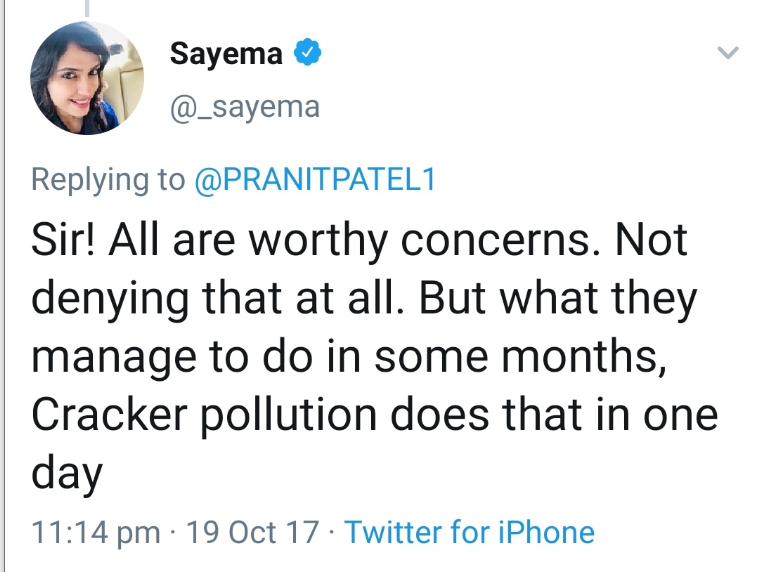This screenshot has width=764, height=572.
Task: Open Sayema's profile picture
Action: tap(85, 79)
